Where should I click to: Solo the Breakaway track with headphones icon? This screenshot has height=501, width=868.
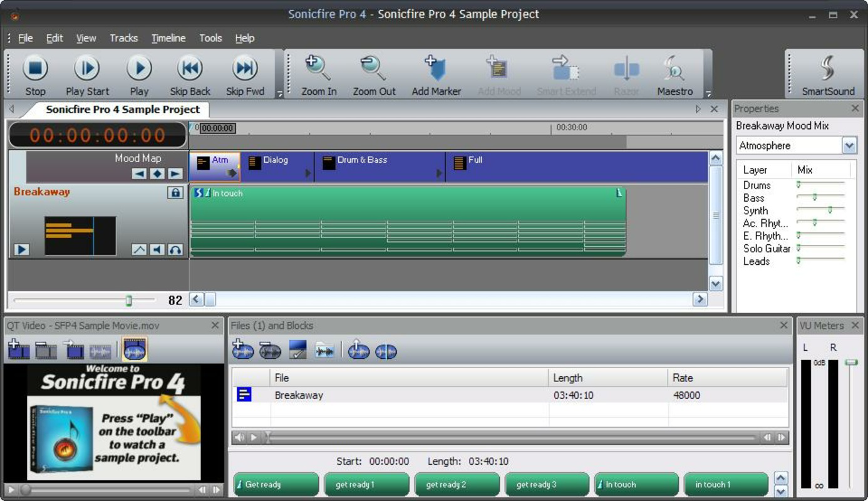pos(175,250)
